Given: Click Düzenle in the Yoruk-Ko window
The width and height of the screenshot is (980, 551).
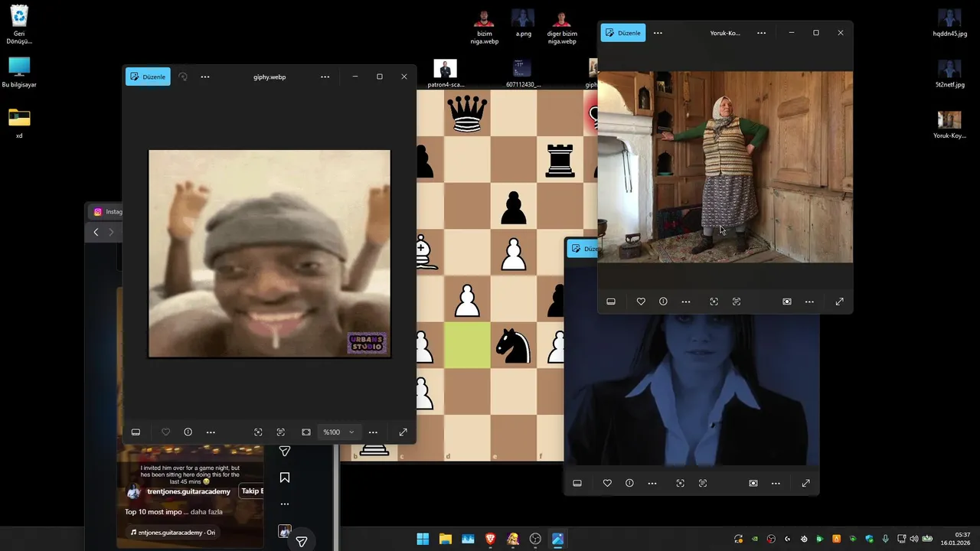Looking at the screenshot, I should (x=622, y=33).
